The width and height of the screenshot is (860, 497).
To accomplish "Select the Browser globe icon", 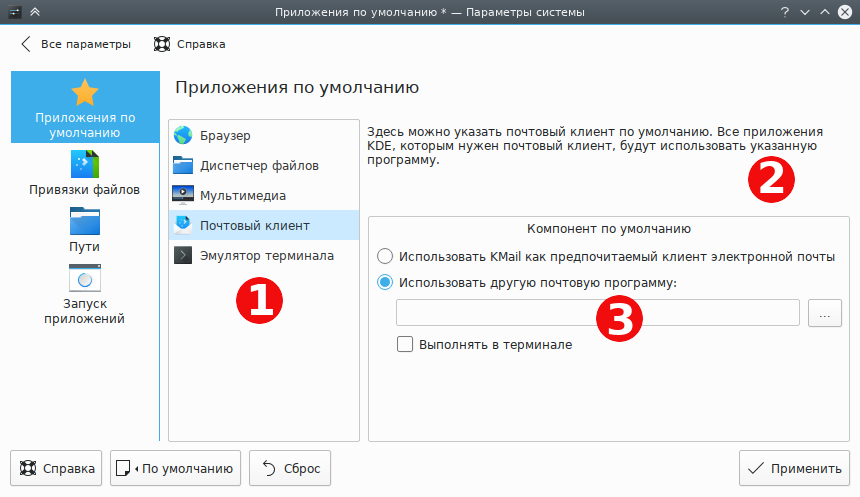I will [182, 135].
